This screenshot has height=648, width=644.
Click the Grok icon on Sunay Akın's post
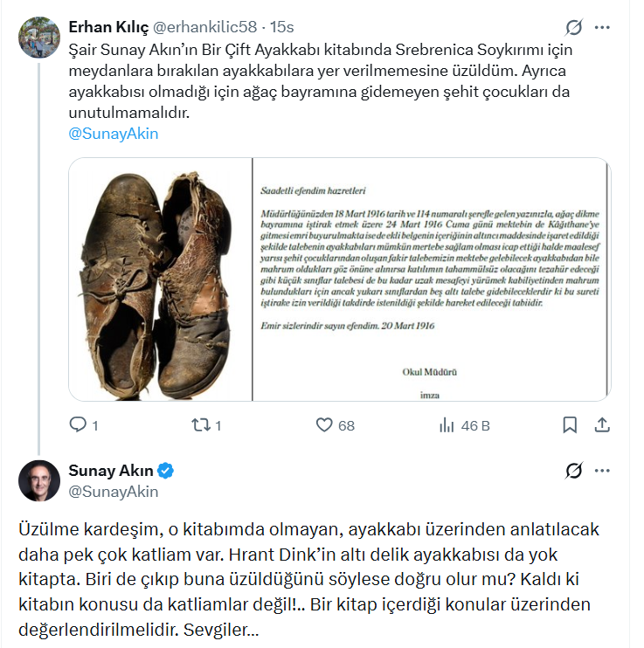pyautogui.click(x=574, y=471)
